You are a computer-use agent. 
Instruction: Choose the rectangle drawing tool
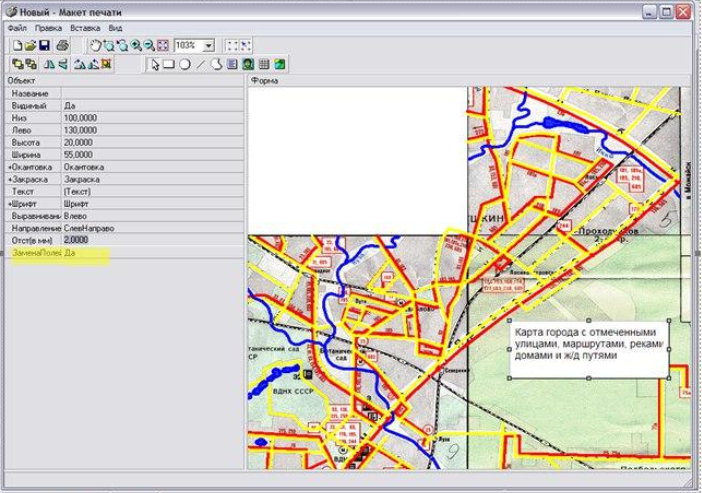tap(169, 64)
